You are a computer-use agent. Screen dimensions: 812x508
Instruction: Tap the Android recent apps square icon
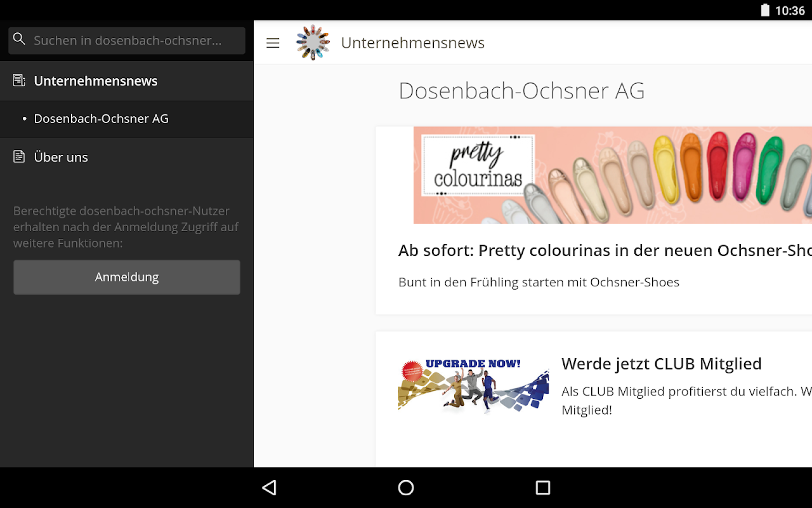542,488
